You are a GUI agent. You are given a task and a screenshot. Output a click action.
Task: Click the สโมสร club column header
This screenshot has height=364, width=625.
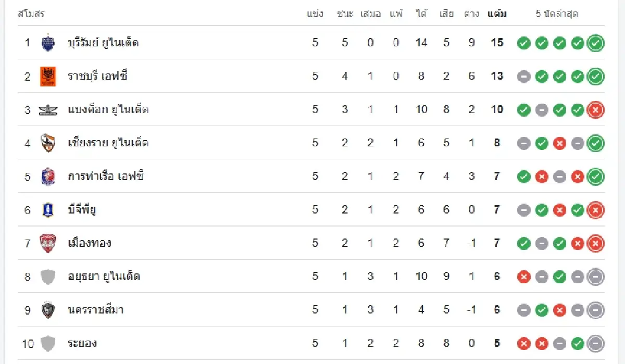click(31, 14)
